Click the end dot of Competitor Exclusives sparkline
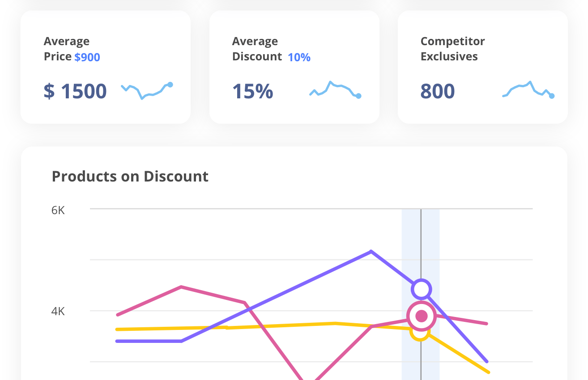 tap(552, 96)
